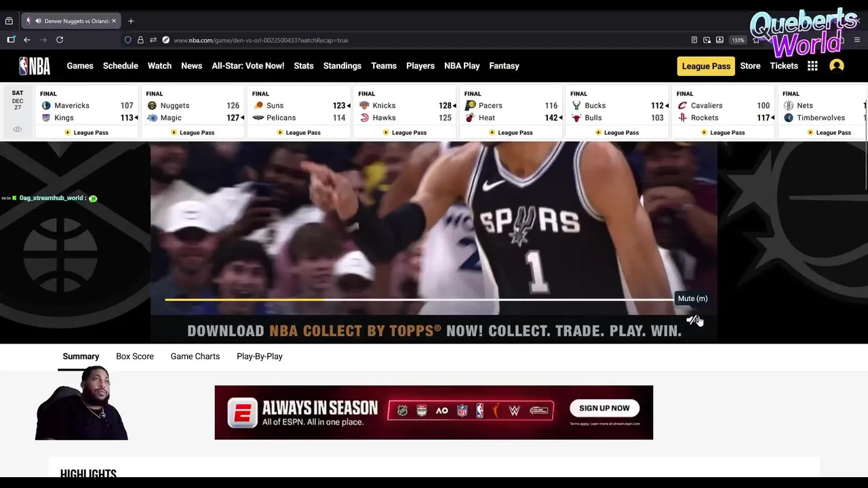The width and height of the screenshot is (868, 488).
Task: Click the Cavaliers team logo in scoreboard
Action: tap(682, 106)
